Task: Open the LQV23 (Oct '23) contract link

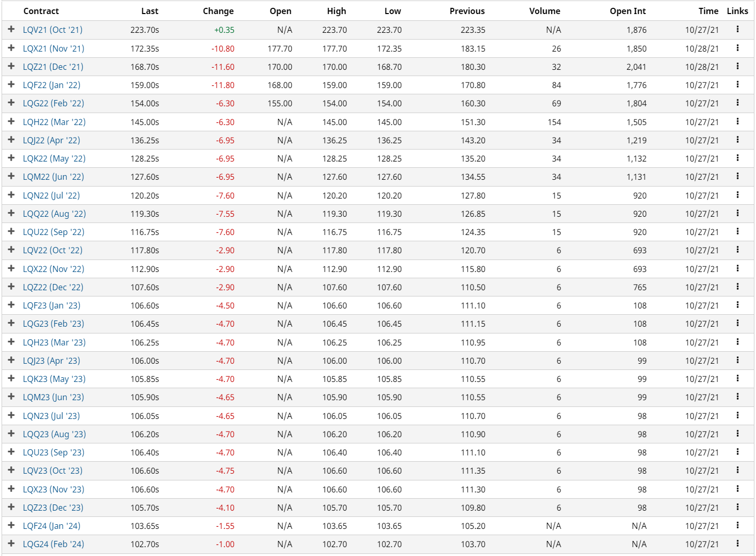Action: (53, 471)
